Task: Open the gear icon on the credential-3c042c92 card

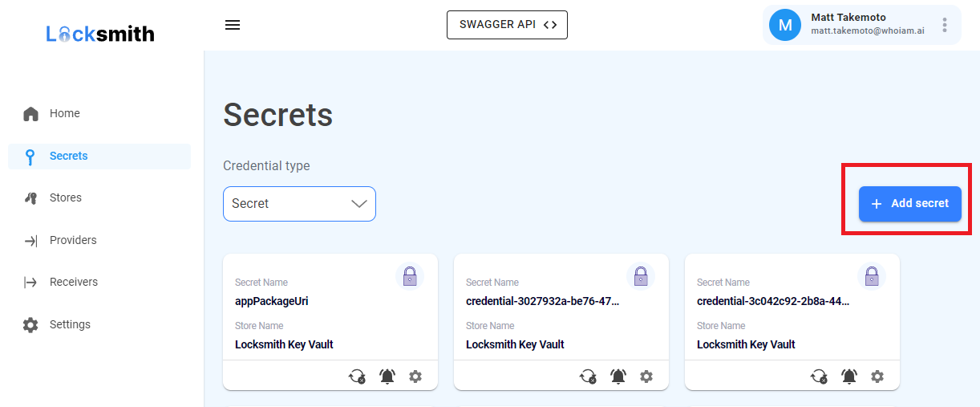Action: (877, 376)
